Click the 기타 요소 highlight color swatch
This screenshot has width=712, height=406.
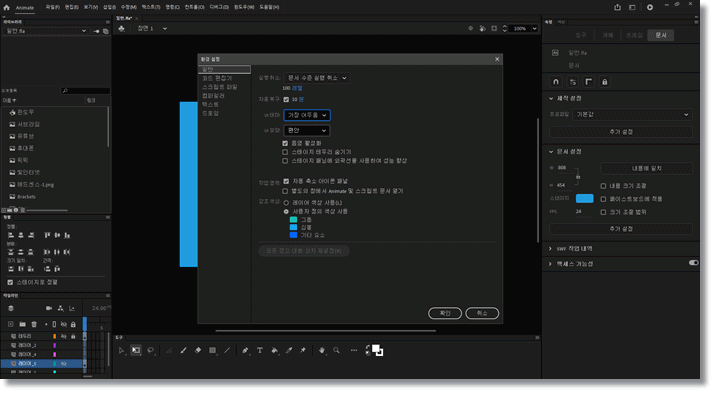[x=293, y=235]
